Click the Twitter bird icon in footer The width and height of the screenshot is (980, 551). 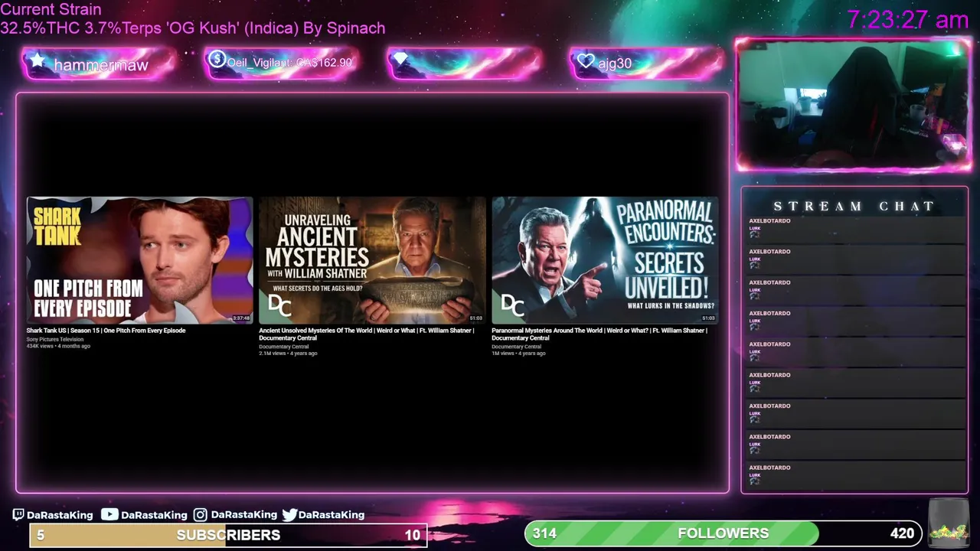(289, 515)
